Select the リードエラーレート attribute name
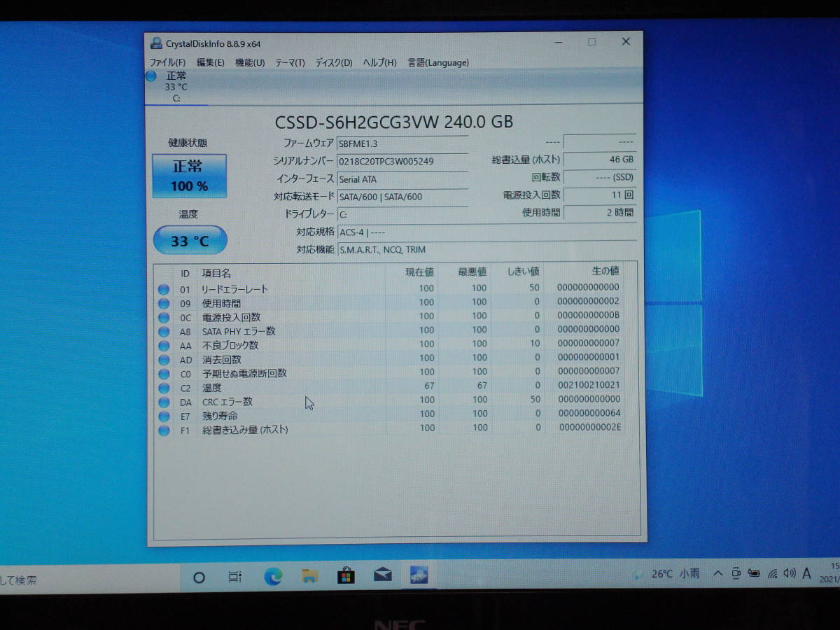The width and height of the screenshot is (840, 630). point(235,289)
